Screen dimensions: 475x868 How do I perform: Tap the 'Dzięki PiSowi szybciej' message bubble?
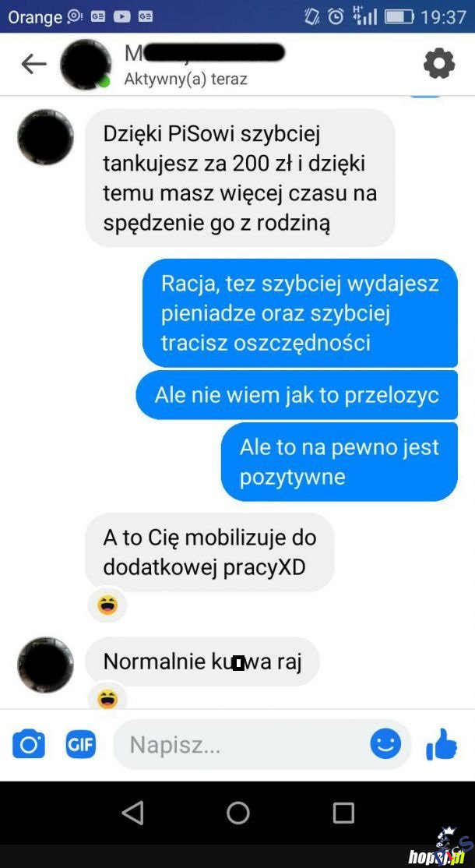tap(240, 178)
